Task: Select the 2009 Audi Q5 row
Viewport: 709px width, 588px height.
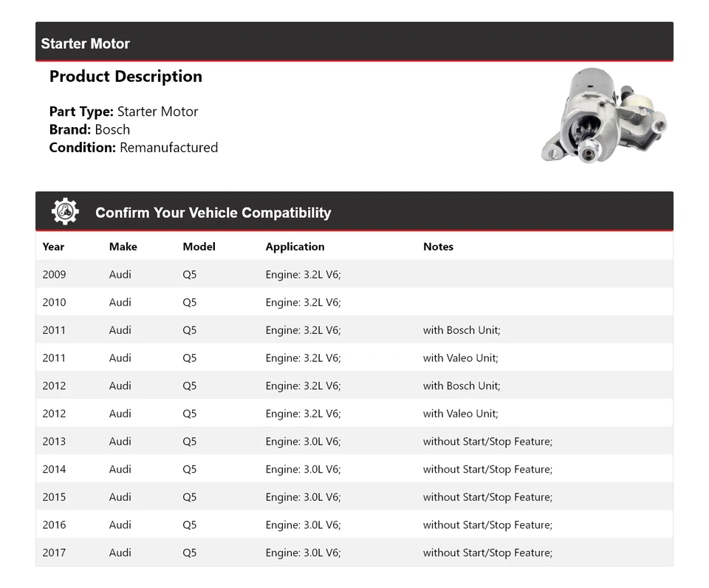Action: [x=354, y=274]
